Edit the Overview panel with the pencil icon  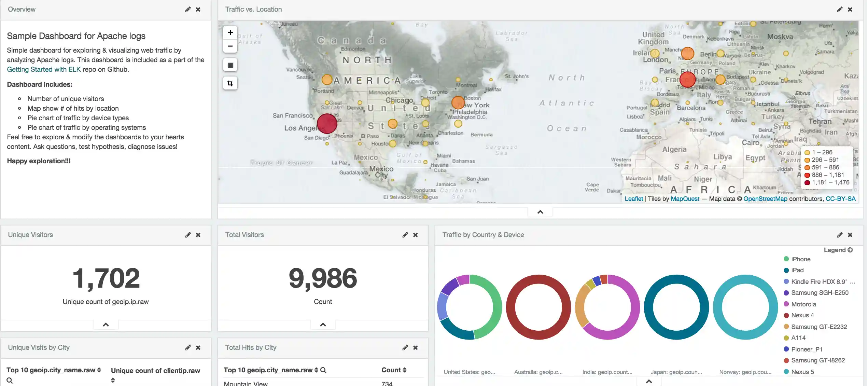[x=187, y=9]
